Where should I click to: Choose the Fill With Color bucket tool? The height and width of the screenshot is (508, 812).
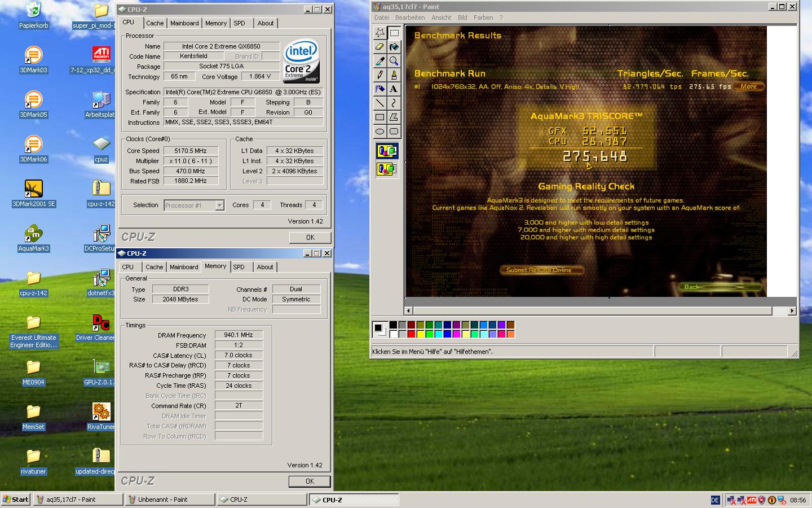click(394, 47)
